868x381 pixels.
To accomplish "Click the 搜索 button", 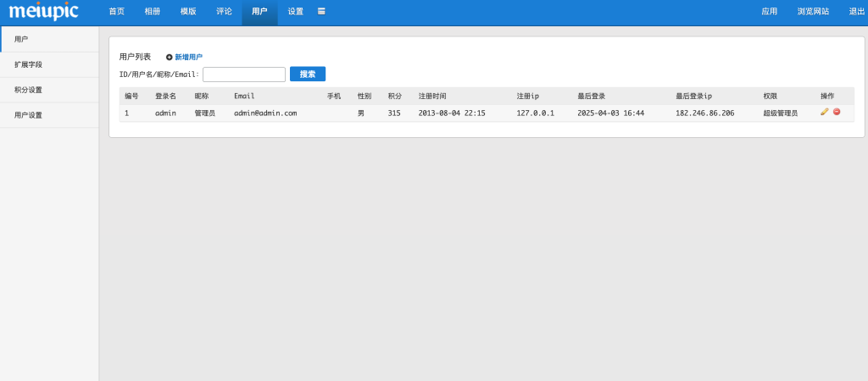I will [x=308, y=75].
